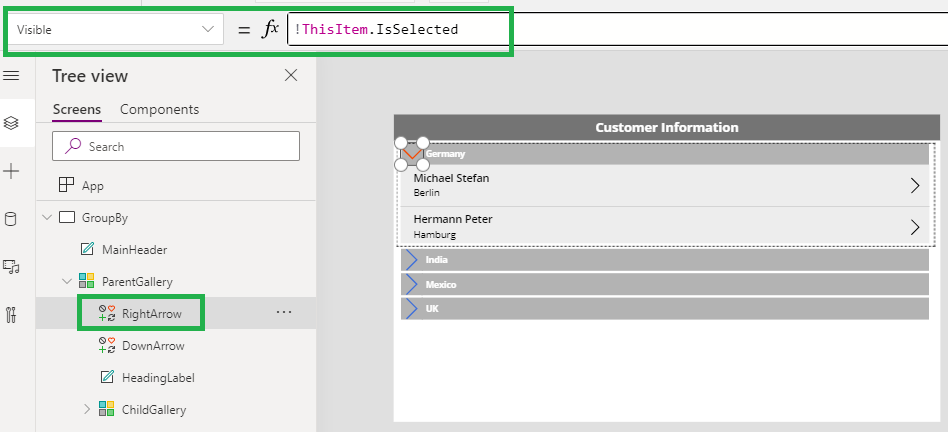Switch to the Screens tab

[x=77, y=109]
